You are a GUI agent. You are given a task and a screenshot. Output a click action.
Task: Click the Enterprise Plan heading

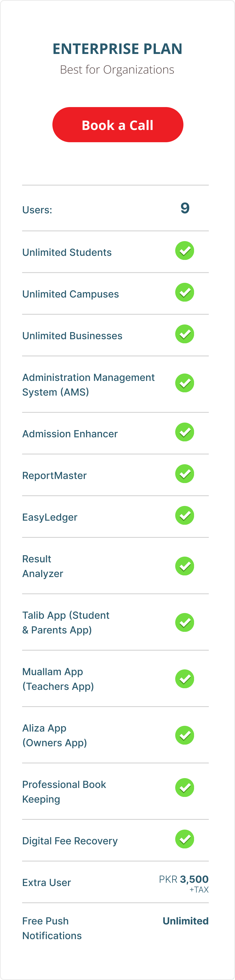point(117,49)
